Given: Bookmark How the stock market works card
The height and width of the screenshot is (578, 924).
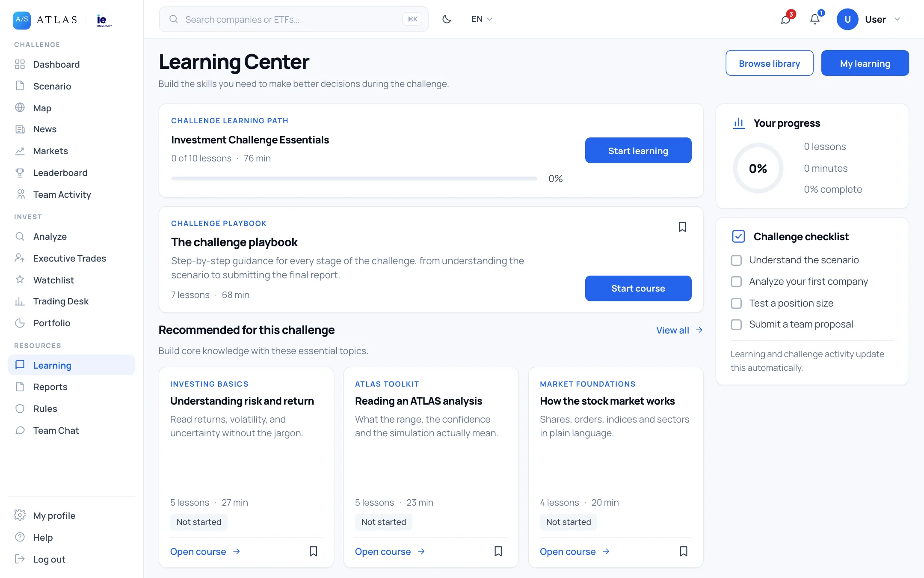Looking at the screenshot, I should (684, 551).
